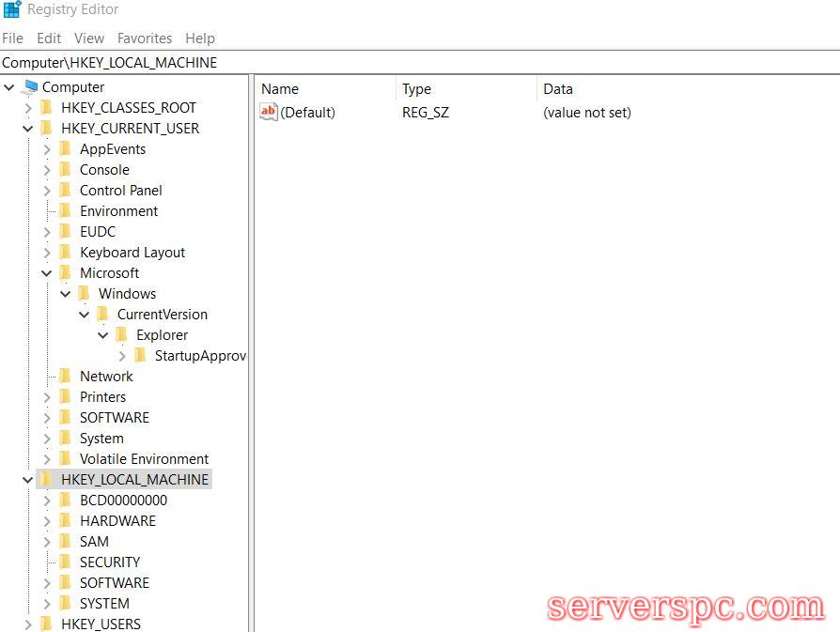The height and width of the screenshot is (632, 840).
Task: Click the StartupApproved folder icon
Action: [140, 356]
